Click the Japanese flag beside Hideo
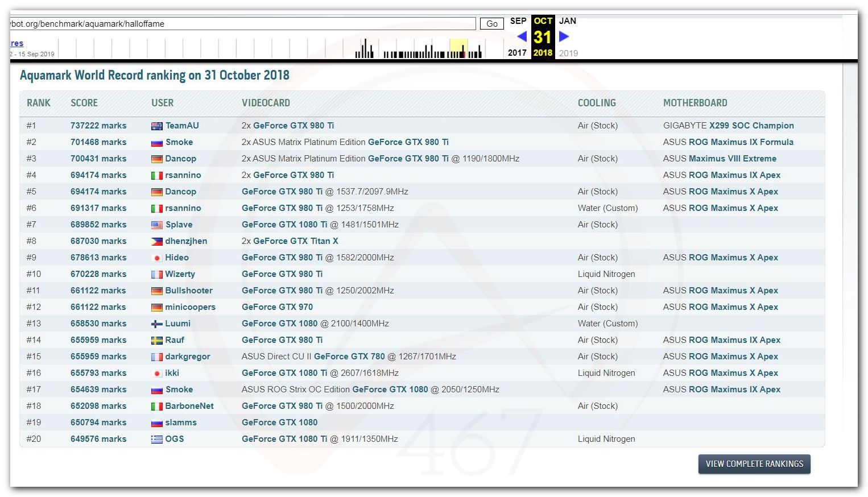The image size is (868, 497). tap(157, 258)
